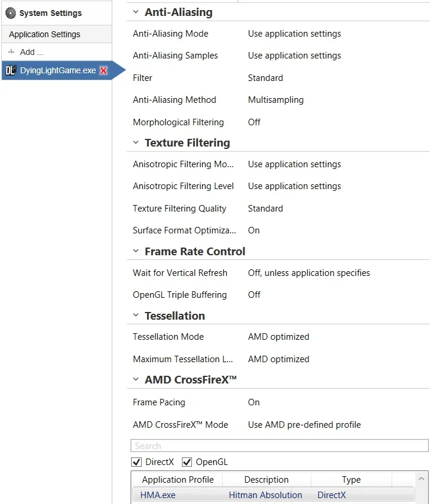The image size is (430, 504).
Task: Sort by Description column header
Action: click(x=266, y=480)
